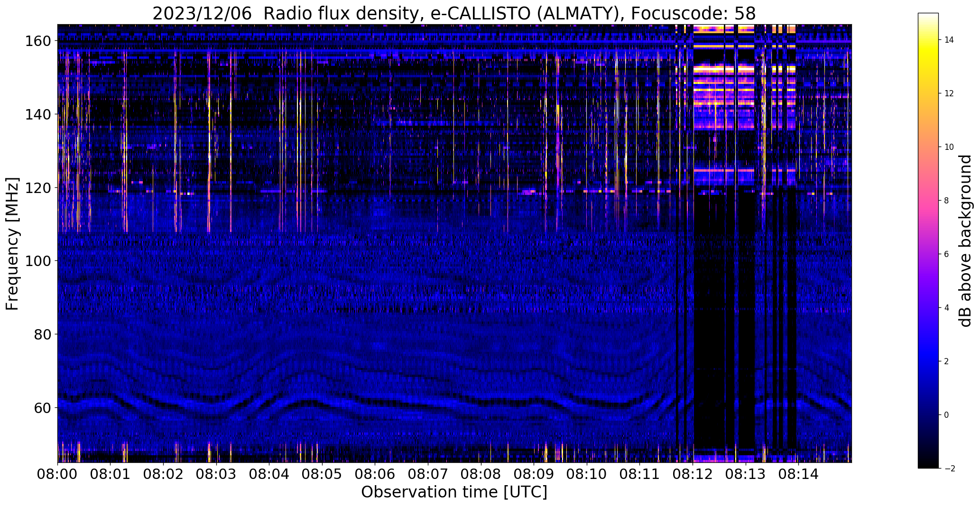The width and height of the screenshot is (980, 506).
Task: Click the plot title mentioning e-CALLISTO (ALMATY)
Action: pyautogui.click(x=454, y=13)
